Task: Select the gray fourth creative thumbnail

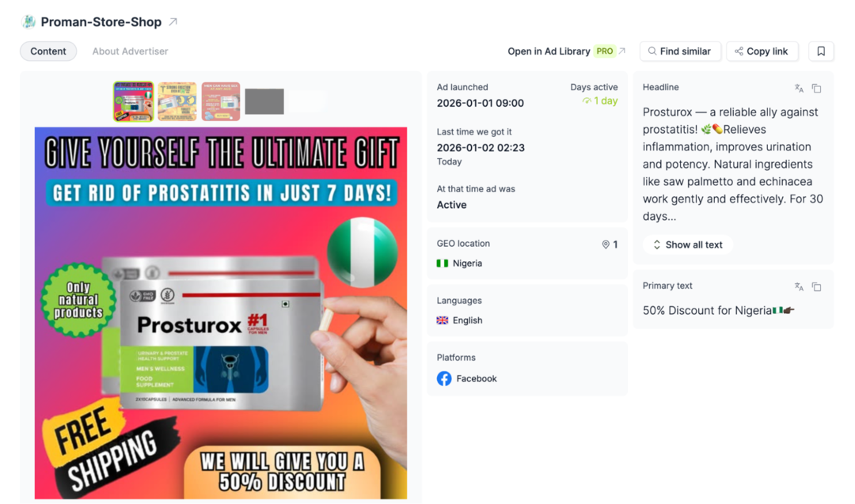Action: (x=264, y=101)
